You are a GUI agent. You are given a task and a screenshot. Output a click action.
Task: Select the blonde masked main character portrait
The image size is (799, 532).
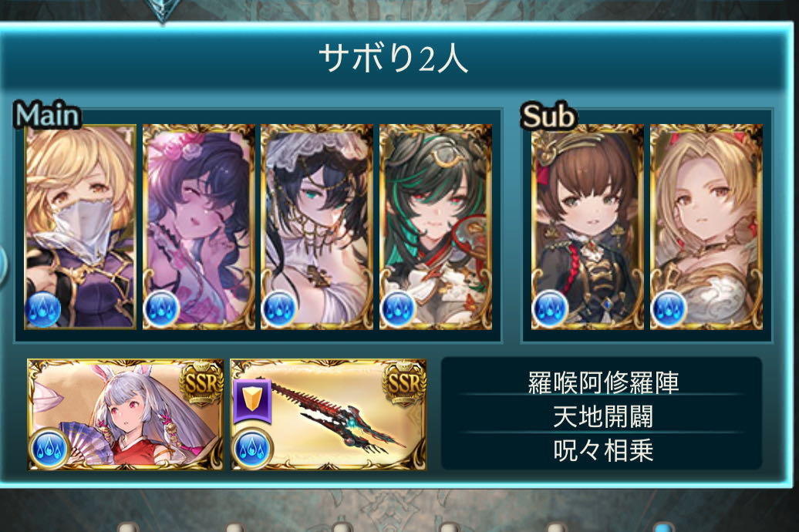80,227
